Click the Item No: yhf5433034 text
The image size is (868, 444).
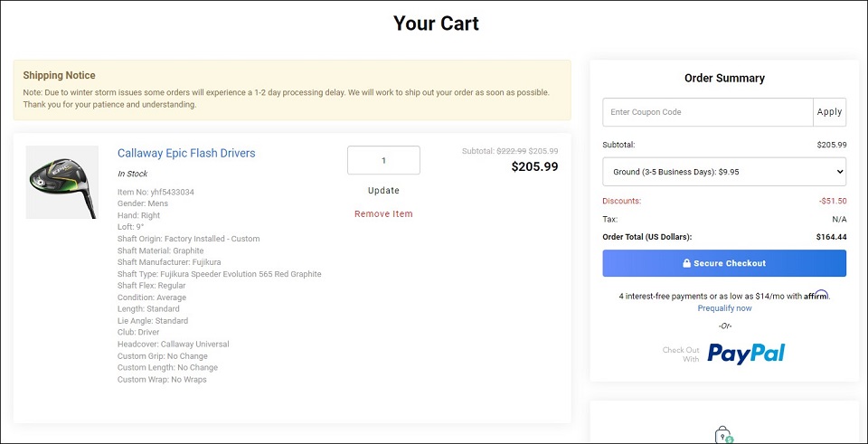[x=156, y=192]
